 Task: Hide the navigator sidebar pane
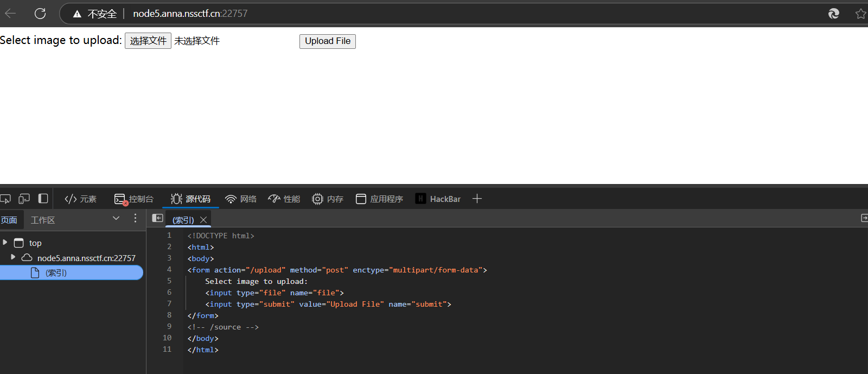pos(157,218)
